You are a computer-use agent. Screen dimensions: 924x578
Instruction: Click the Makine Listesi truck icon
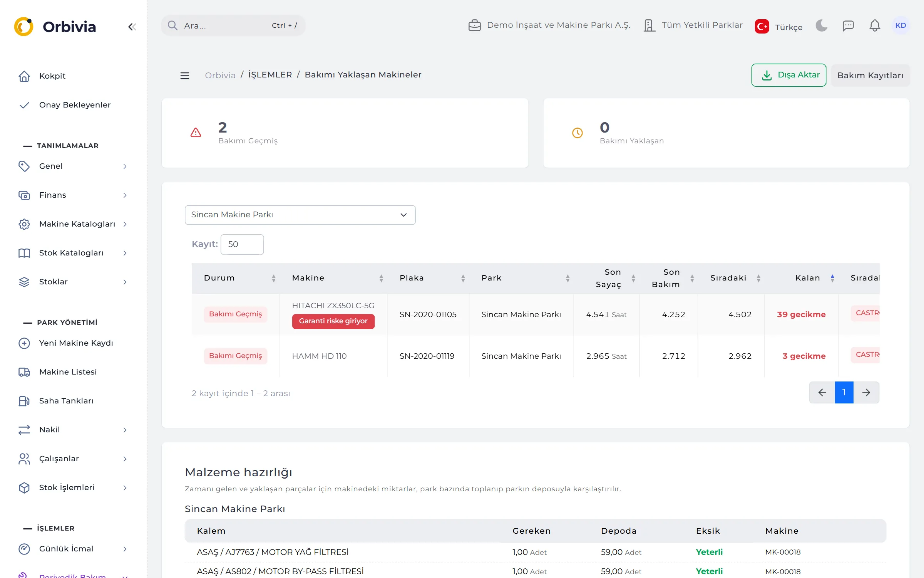tap(24, 372)
